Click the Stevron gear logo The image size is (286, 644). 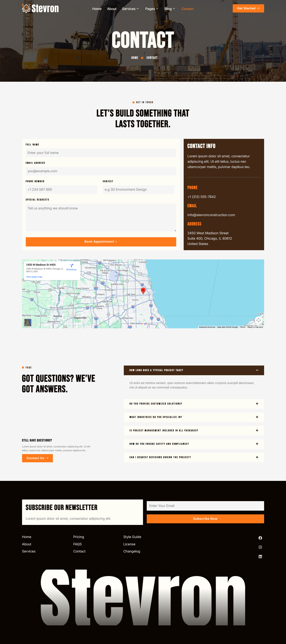click(x=26, y=8)
